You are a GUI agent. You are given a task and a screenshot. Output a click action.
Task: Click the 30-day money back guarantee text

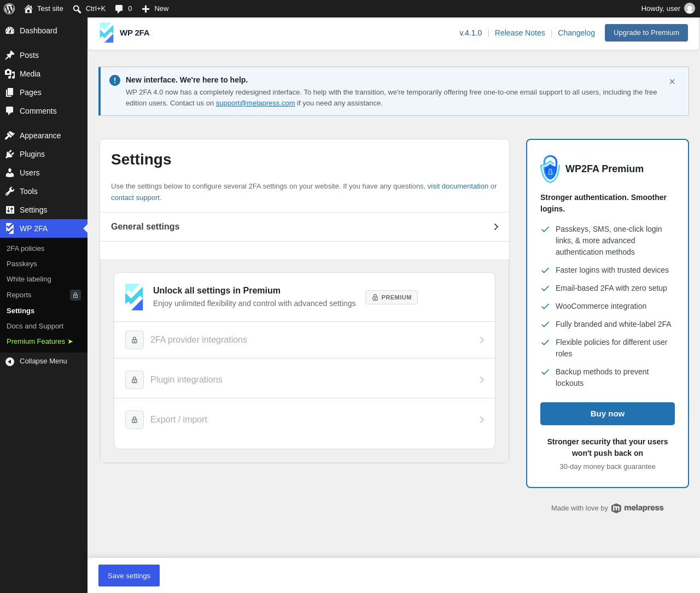(x=608, y=467)
